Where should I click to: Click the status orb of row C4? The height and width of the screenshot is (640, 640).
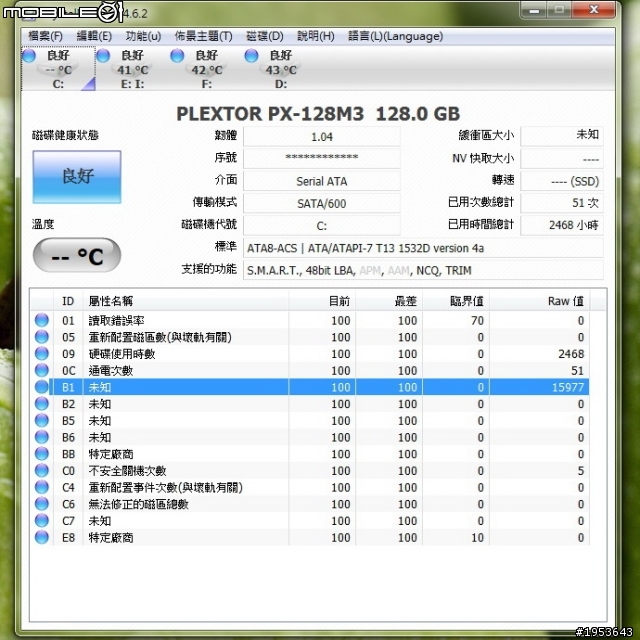[x=42, y=487]
